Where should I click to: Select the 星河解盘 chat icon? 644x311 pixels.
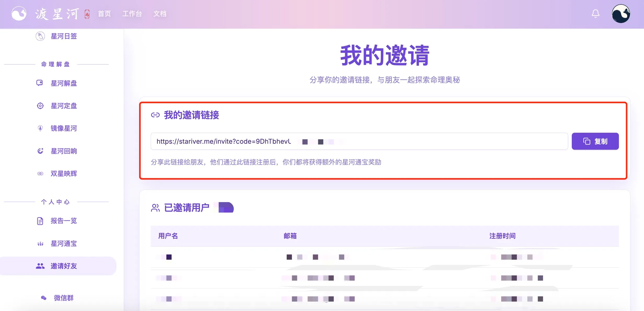coord(40,83)
